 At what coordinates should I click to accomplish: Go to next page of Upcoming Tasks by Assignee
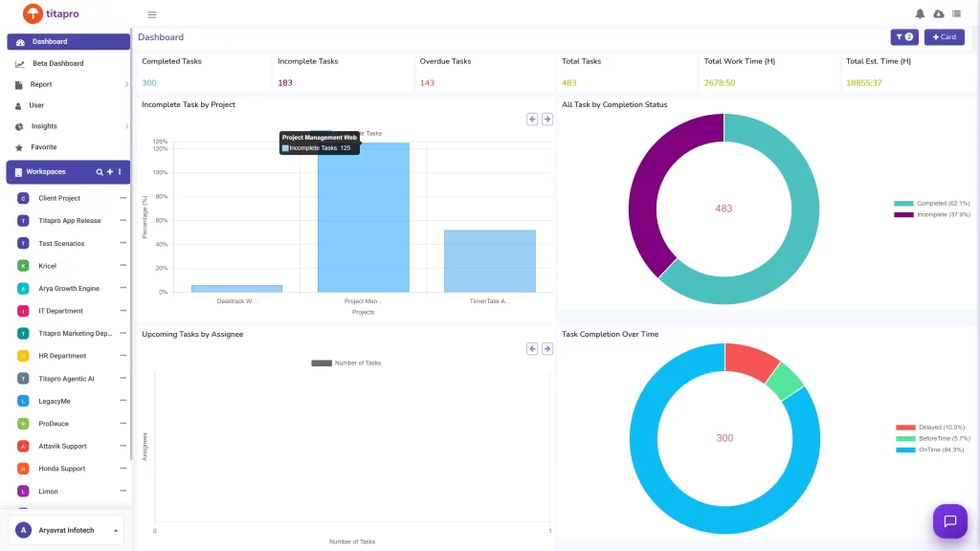click(x=546, y=348)
